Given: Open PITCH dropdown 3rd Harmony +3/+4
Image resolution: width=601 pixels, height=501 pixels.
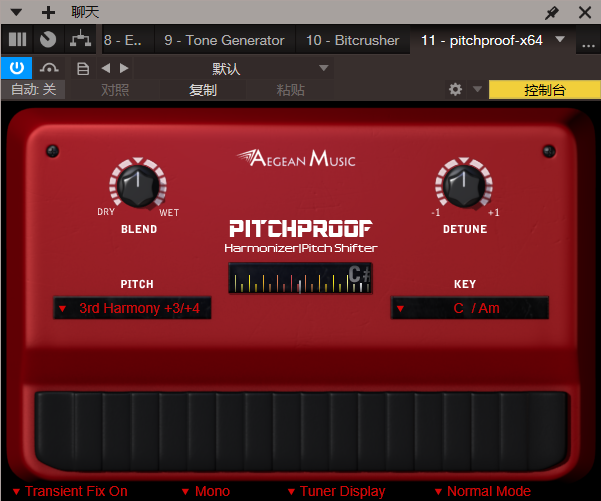Looking at the screenshot, I should [132, 308].
